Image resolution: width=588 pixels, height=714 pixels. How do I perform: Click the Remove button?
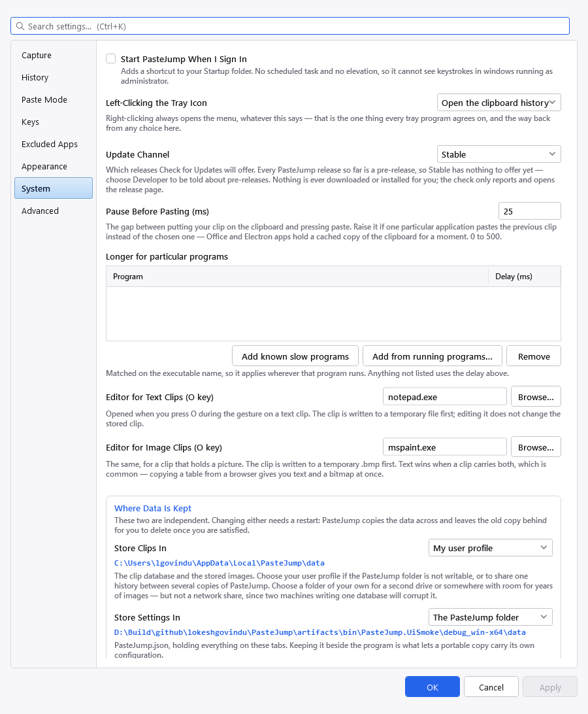(x=533, y=356)
